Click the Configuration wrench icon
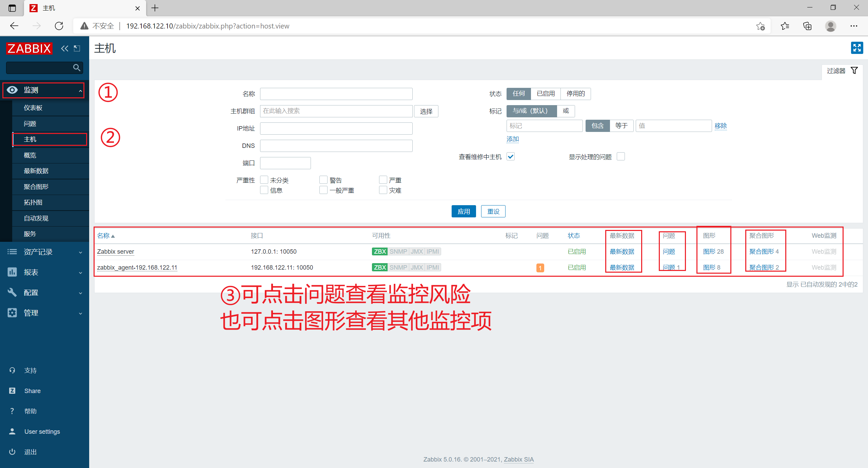Viewport: 868px width, 468px height. click(12, 292)
